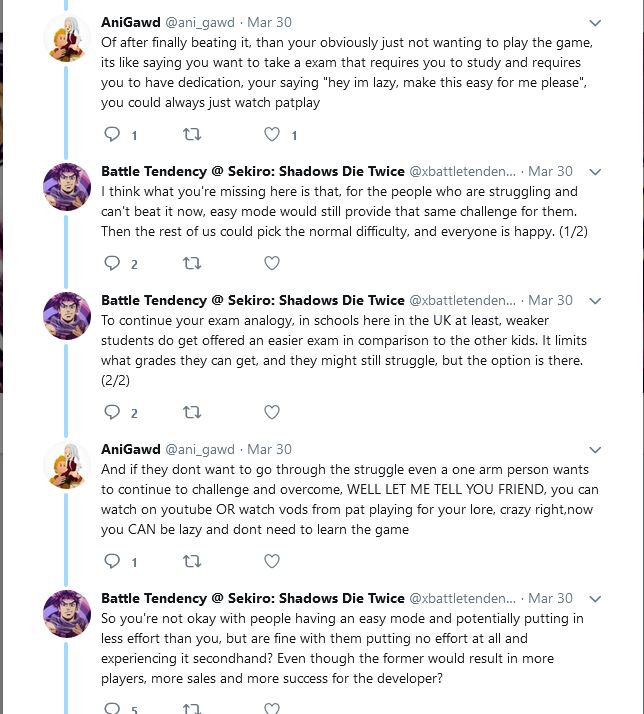The height and width of the screenshot is (714, 644).
Task: Reply to AniGawd's youtube vods tweet
Action: point(112,561)
